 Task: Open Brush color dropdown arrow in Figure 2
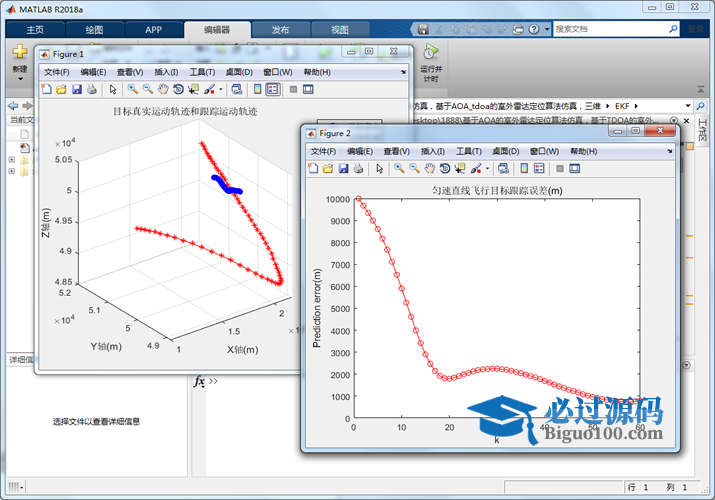pos(487,169)
